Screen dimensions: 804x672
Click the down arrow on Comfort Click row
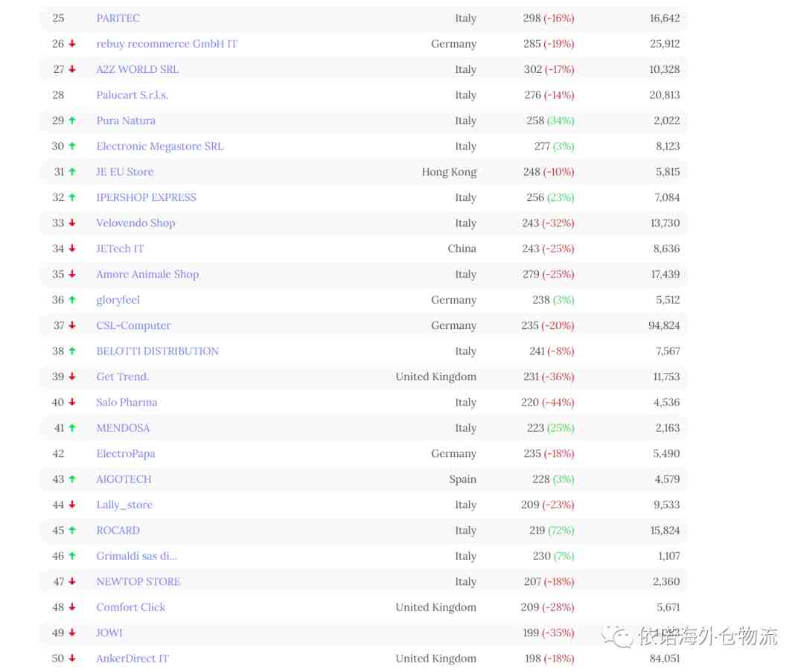click(72, 608)
